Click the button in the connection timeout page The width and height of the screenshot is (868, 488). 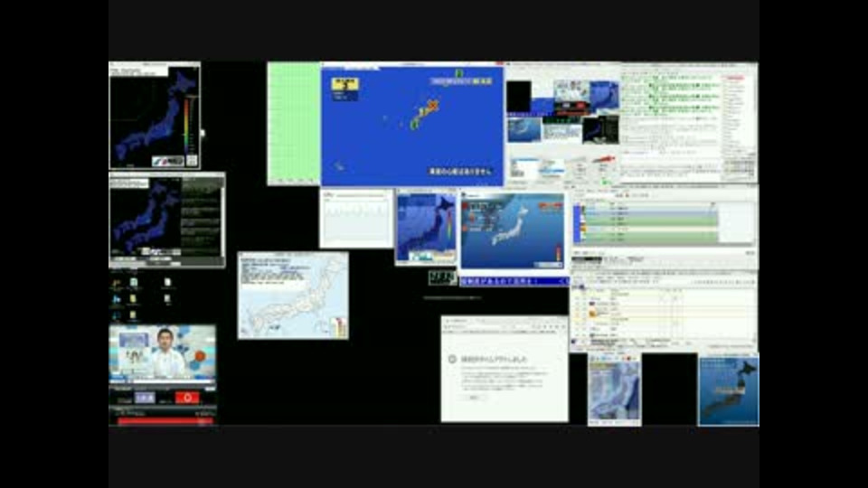473,398
